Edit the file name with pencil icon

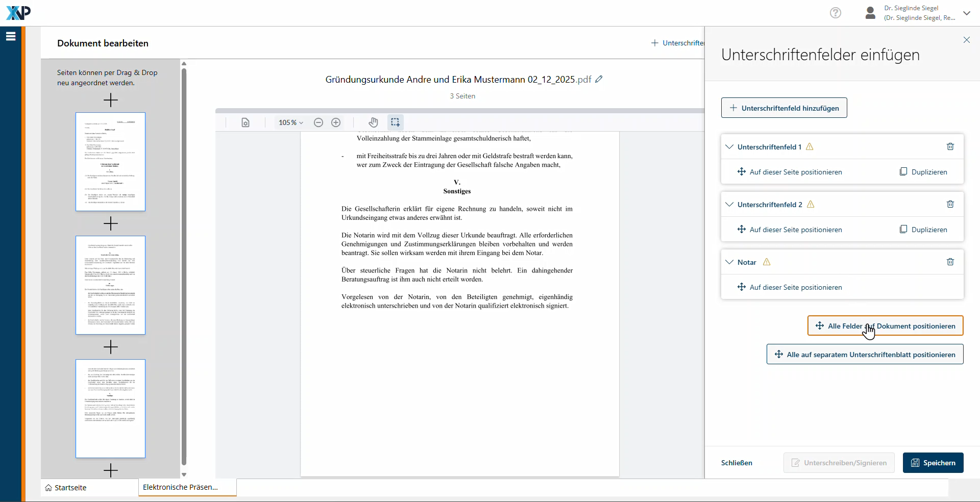[599, 79]
